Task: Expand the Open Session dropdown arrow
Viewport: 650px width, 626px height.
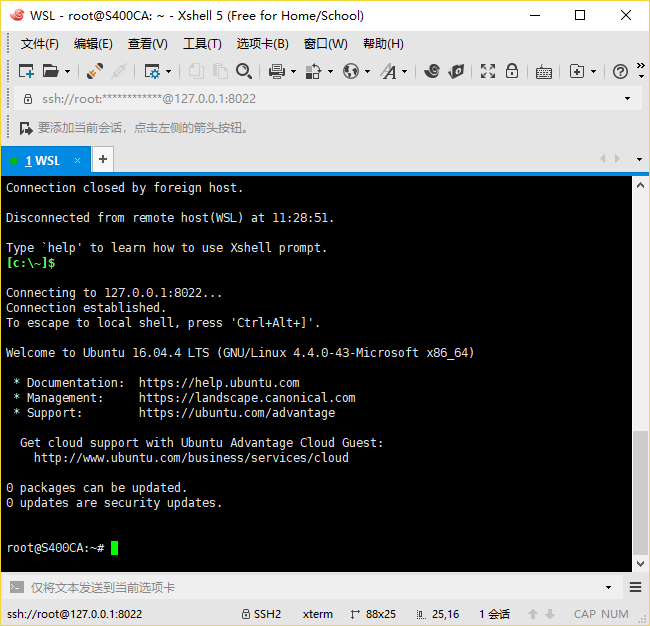Action: [x=68, y=72]
